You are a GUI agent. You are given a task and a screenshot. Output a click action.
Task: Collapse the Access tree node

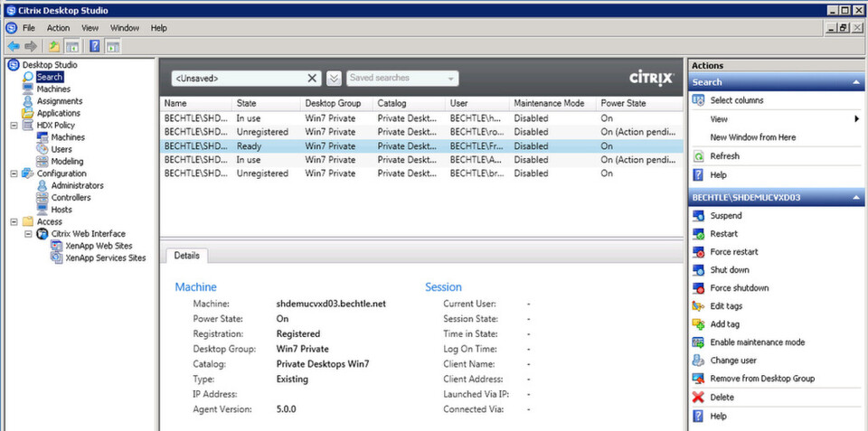tap(14, 222)
